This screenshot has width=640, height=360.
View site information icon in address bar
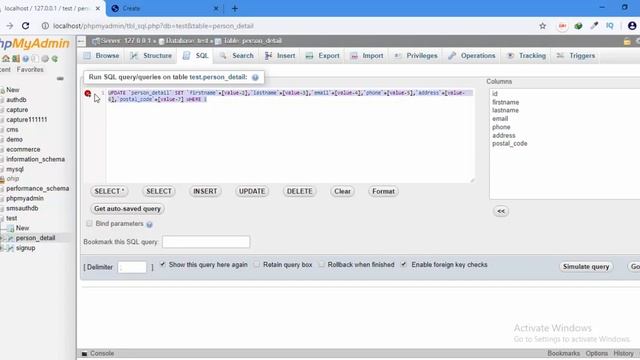[x=45, y=26]
